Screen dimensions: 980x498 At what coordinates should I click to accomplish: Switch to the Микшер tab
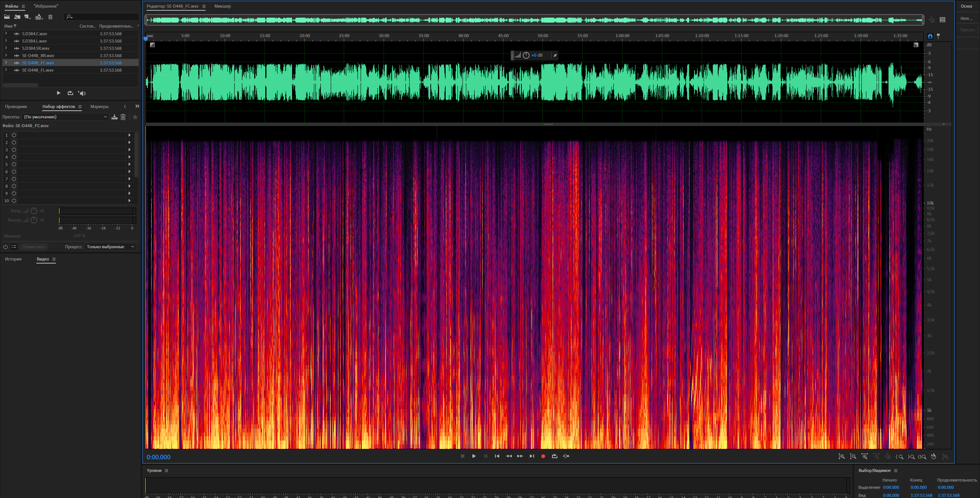(222, 6)
